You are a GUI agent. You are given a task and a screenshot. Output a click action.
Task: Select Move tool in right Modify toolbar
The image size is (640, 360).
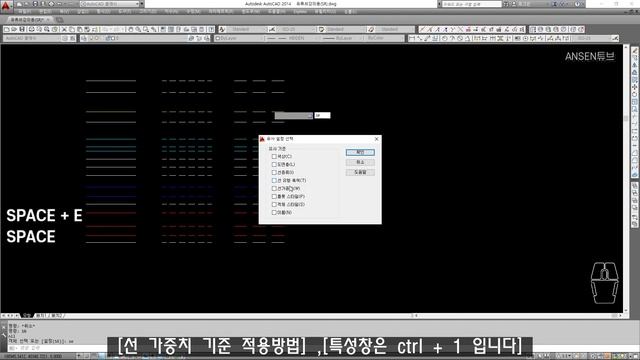coord(635,87)
